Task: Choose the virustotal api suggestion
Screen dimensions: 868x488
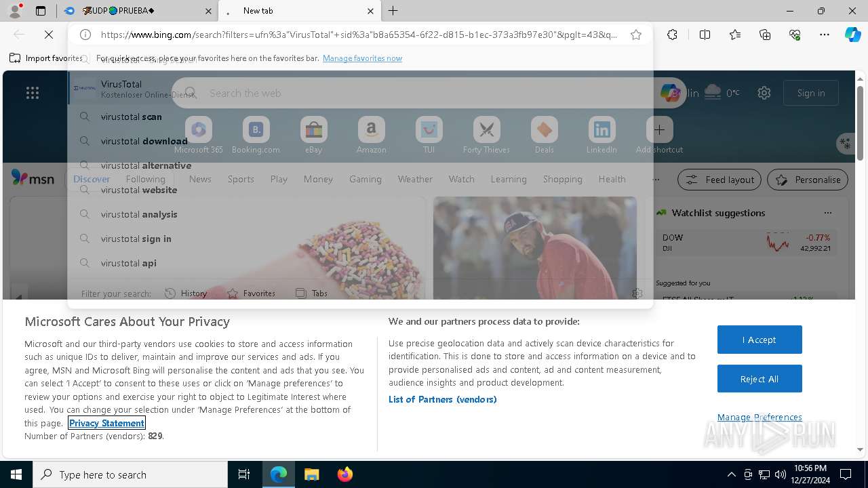Action: tap(359, 263)
